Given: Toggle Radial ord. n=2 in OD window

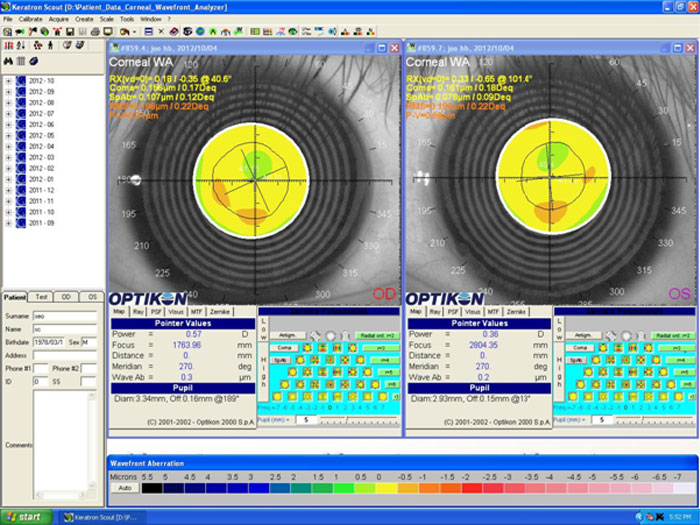Looking at the screenshot, I should tap(377, 336).
